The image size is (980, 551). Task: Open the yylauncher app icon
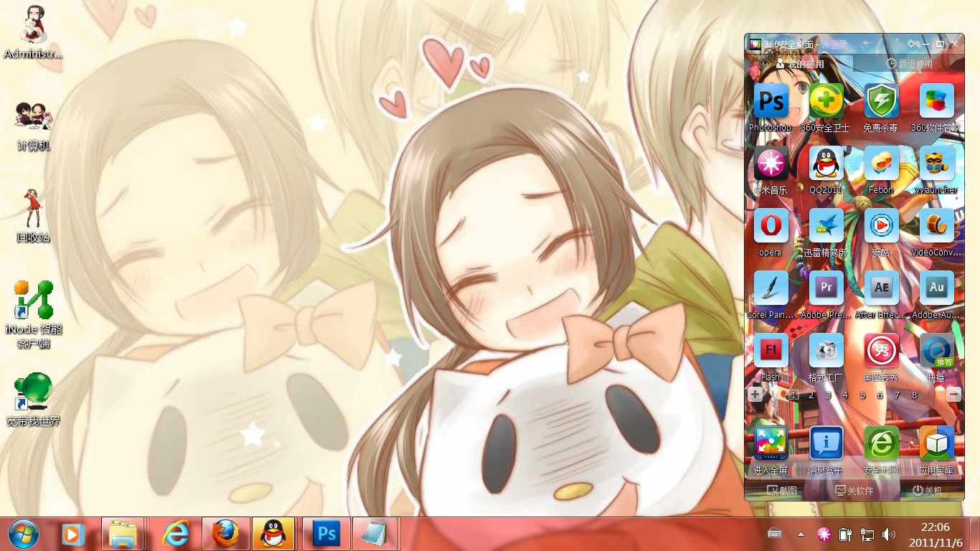coord(936,164)
